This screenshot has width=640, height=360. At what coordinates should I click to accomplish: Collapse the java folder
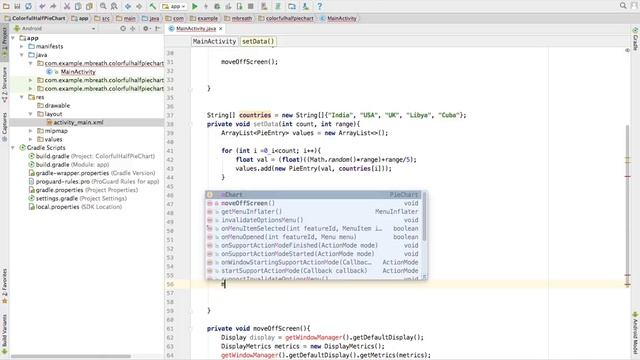22,55
